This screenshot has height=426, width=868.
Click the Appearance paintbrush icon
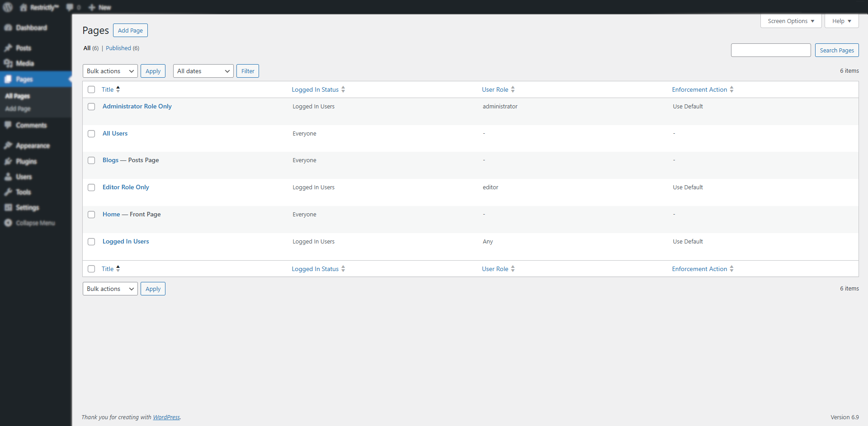[x=8, y=146]
